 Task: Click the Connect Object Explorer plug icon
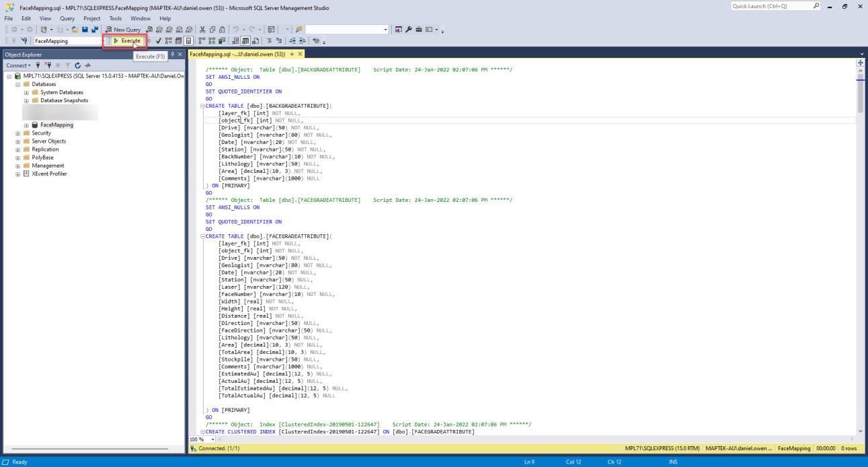[x=38, y=65]
